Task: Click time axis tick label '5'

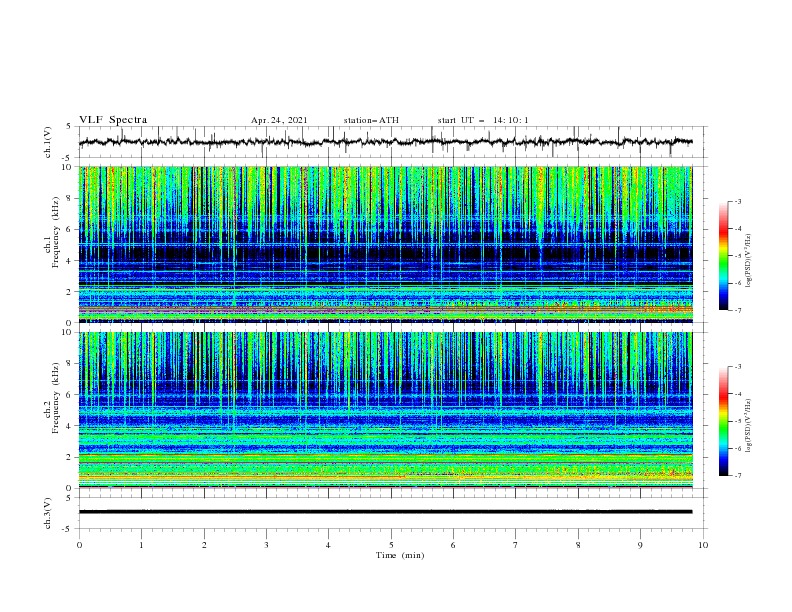Action: pyautogui.click(x=391, y=545)
